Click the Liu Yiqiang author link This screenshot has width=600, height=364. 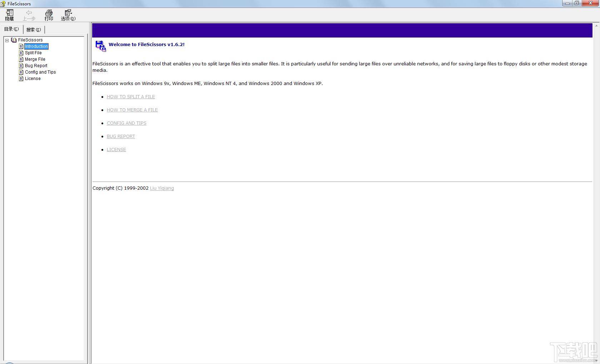[162, 188]
